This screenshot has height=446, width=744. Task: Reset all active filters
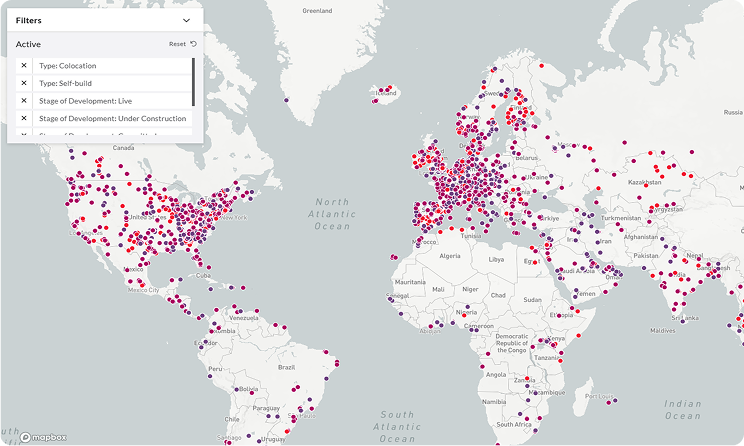tap(183, 44)
